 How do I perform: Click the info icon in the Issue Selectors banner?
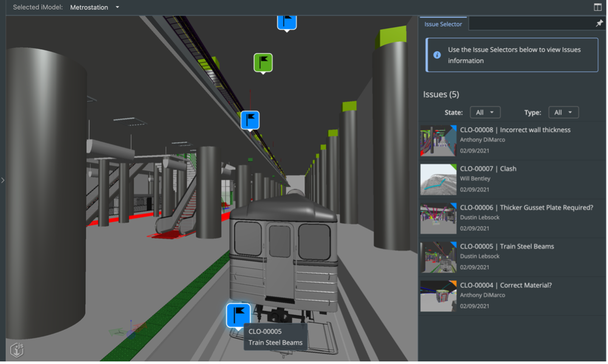point(436,55)
